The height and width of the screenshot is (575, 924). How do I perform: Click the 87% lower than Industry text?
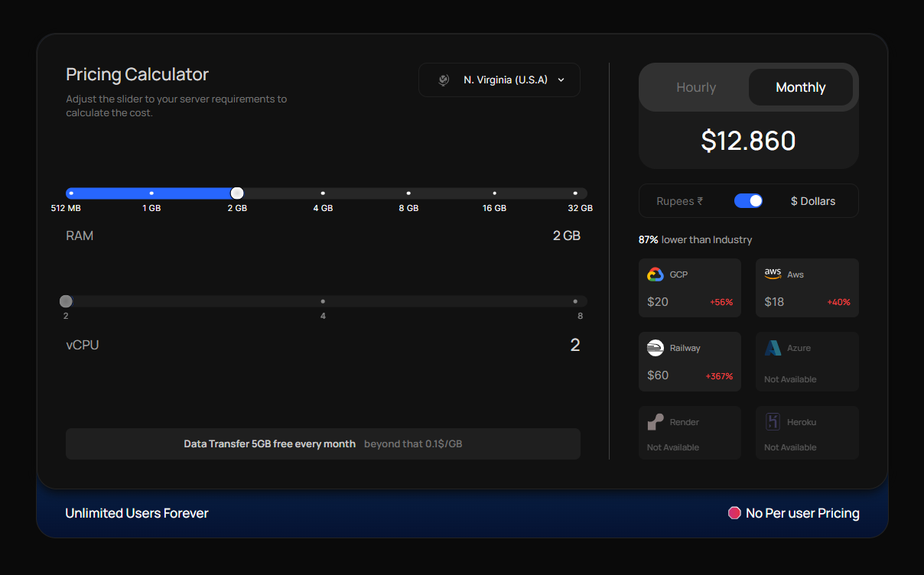coord(695,239)
